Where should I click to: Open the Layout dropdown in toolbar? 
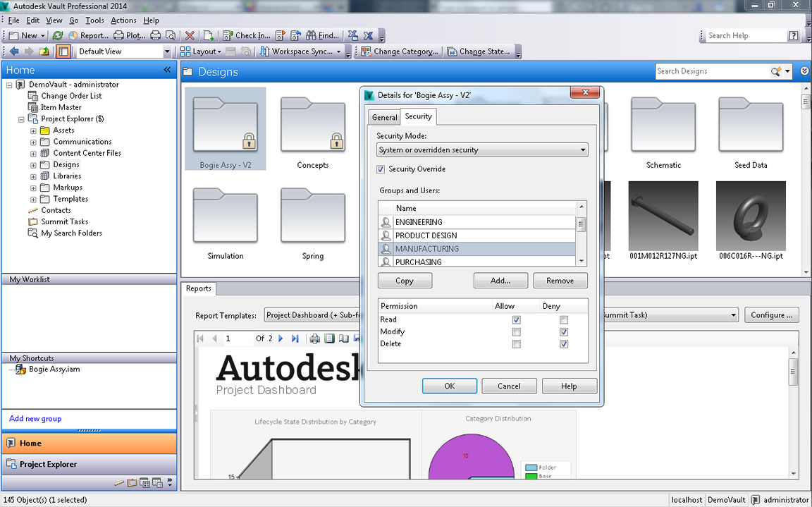[201, 51]
